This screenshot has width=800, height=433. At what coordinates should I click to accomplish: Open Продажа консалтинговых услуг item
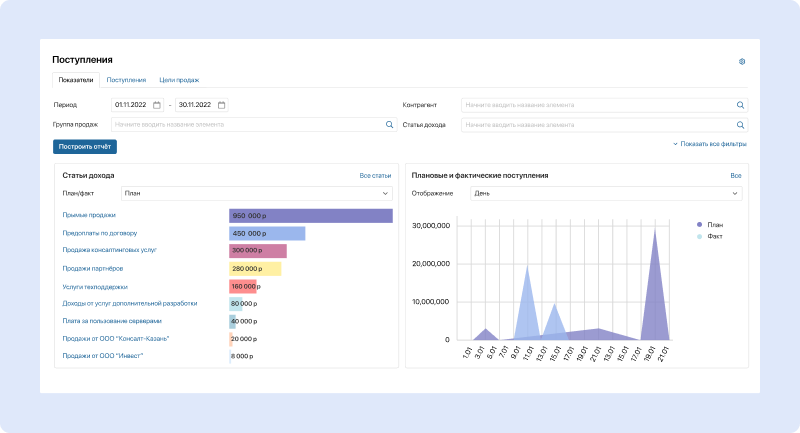point(109,250)
